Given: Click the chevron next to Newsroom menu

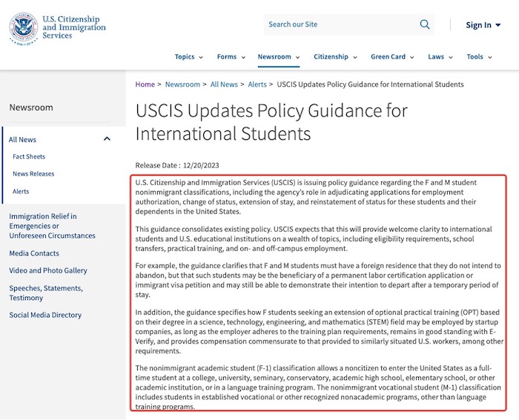Looking at the screenshot, I should pyautogui.click(x=297, y=57).
